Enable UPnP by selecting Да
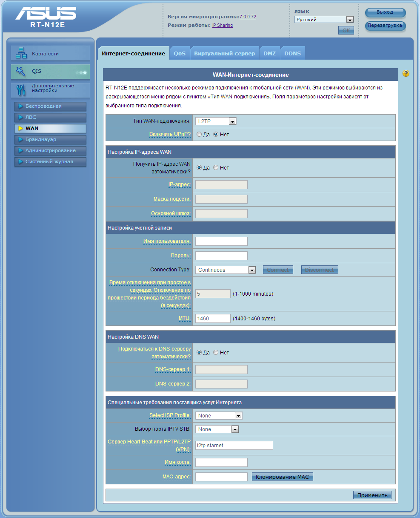Image resolution: width=420 pixels, height=518 pixels. (x=199, y=134)
